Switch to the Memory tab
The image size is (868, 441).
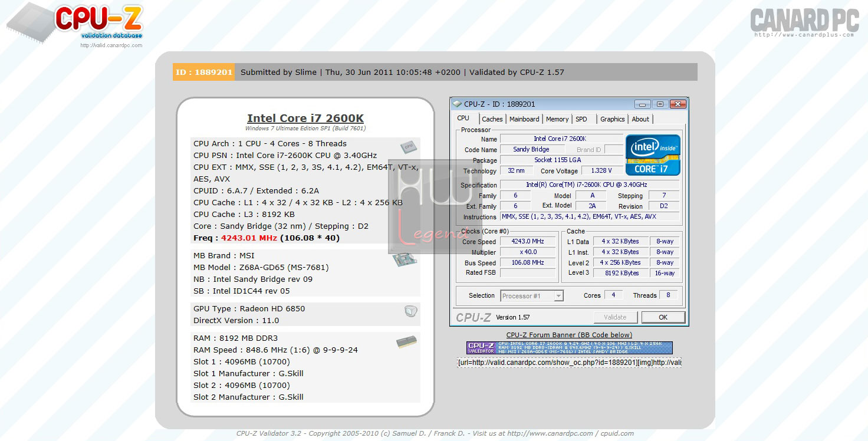pos(557,119)
